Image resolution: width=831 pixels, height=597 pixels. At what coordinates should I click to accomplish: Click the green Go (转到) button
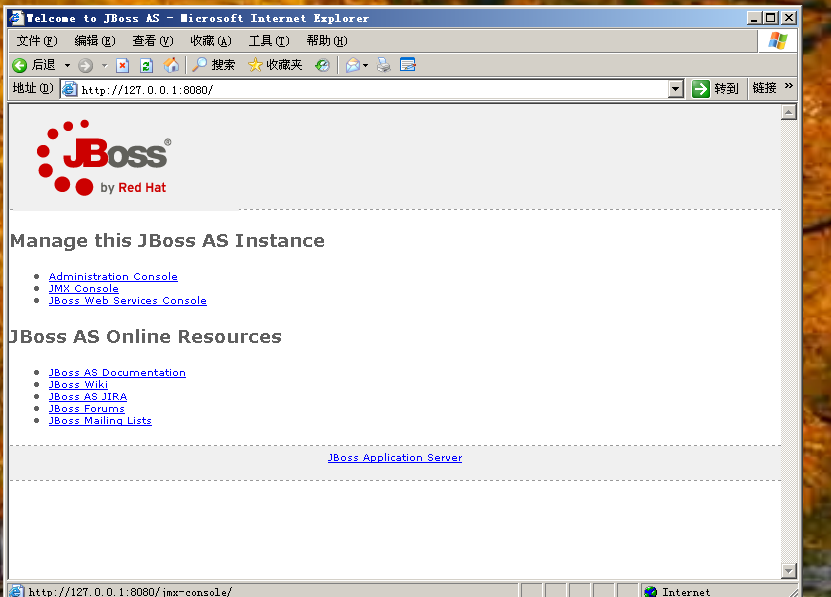(715, 89)
